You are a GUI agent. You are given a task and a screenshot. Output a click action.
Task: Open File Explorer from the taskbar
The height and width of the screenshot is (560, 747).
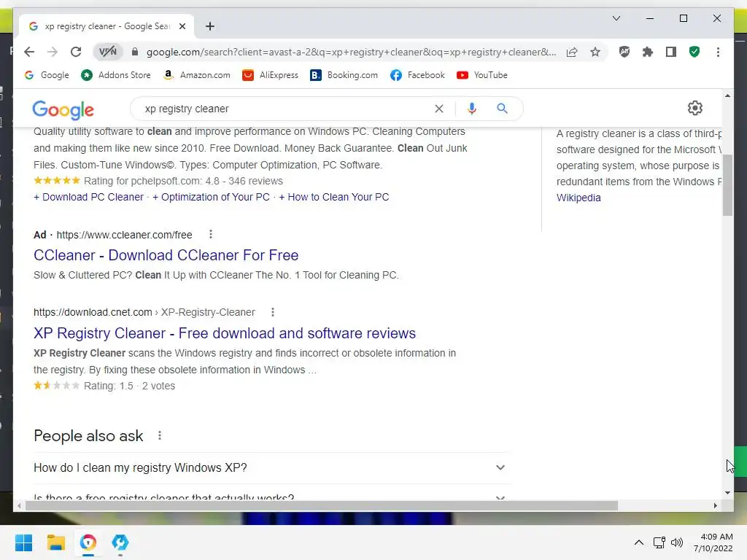(x=55, y=542)
